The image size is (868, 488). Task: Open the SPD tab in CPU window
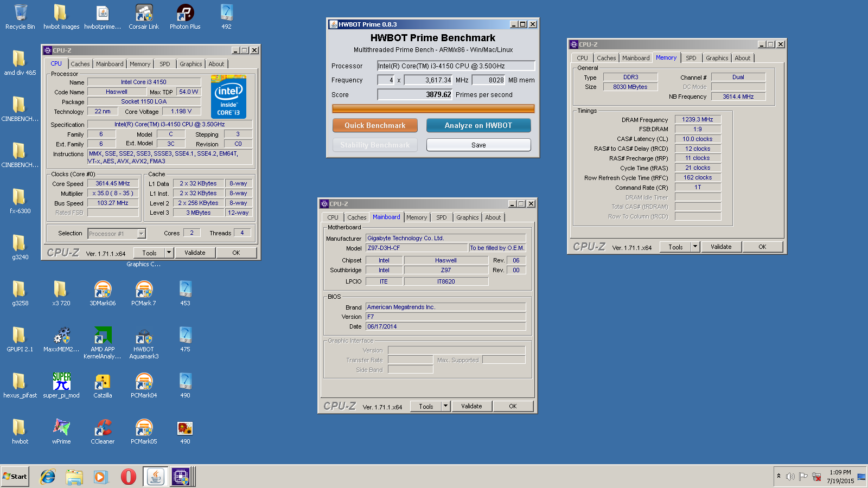[x=165, y=64]
